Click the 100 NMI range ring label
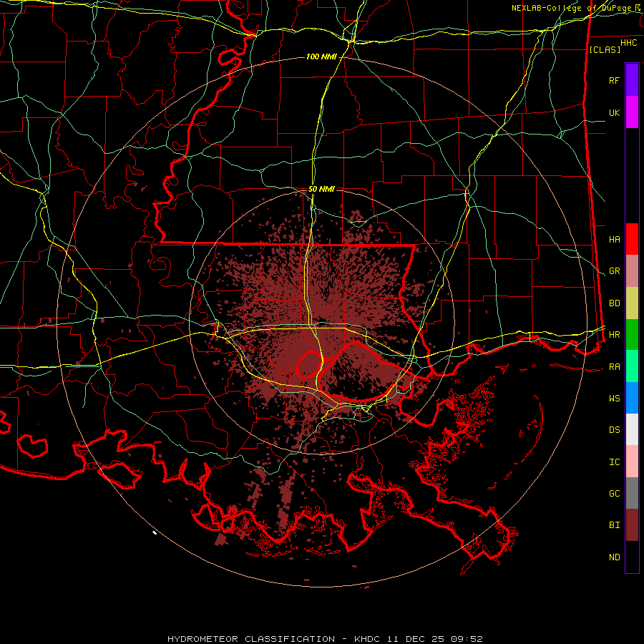 [321, 57]
